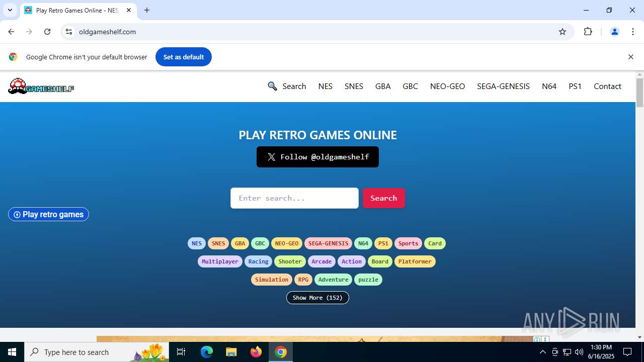Screen dimensions: 644x362
Task: Select the PS1 category tag
Action: tap(383, 243)
